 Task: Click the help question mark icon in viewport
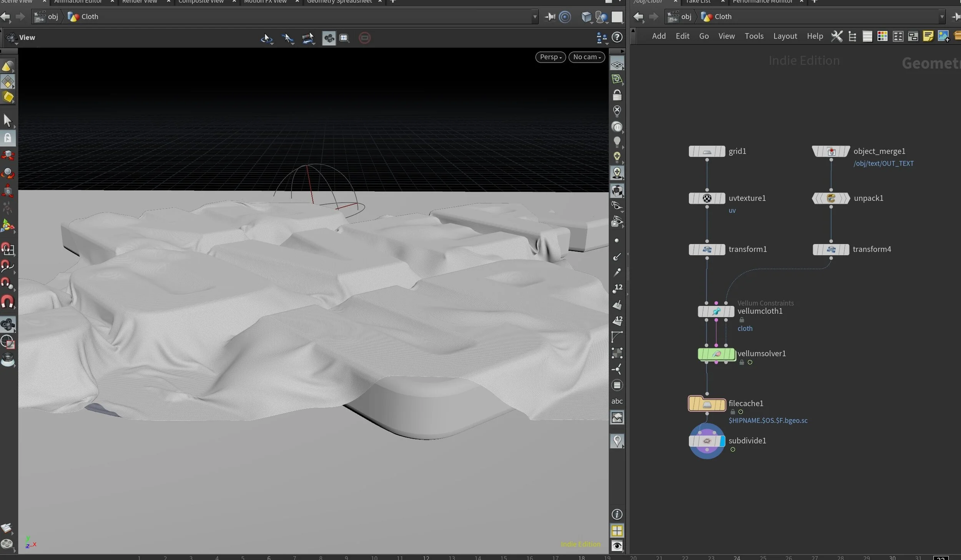coord(617,37)
